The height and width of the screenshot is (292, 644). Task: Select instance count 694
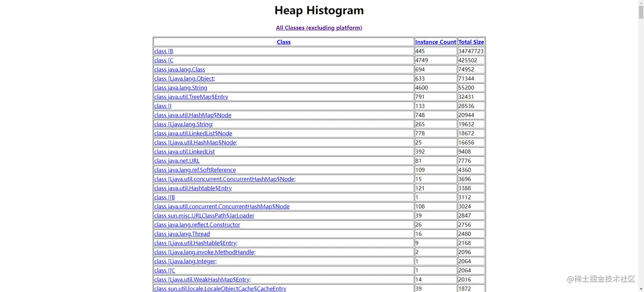[420, 69]
